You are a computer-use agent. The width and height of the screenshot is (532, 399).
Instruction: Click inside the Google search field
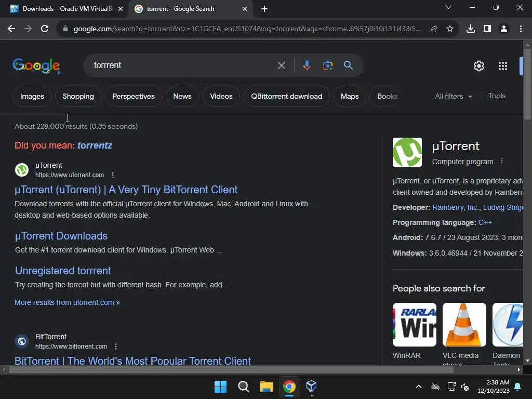click(183, 65)
